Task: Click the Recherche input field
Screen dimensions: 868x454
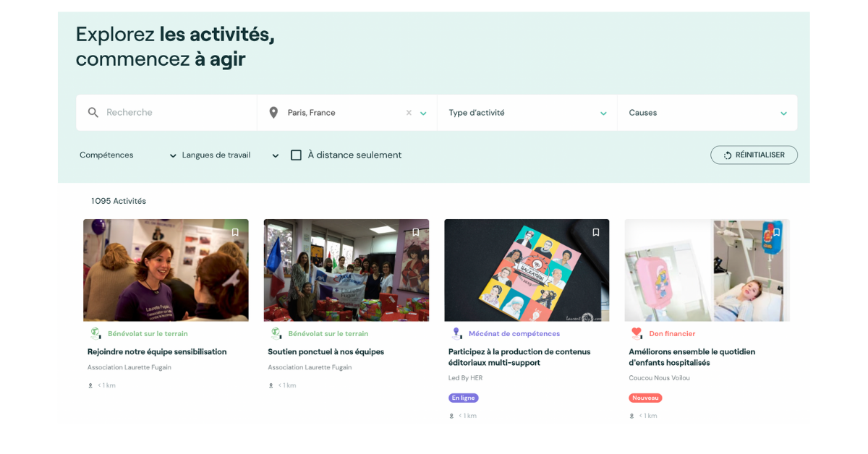Action: 177,113
